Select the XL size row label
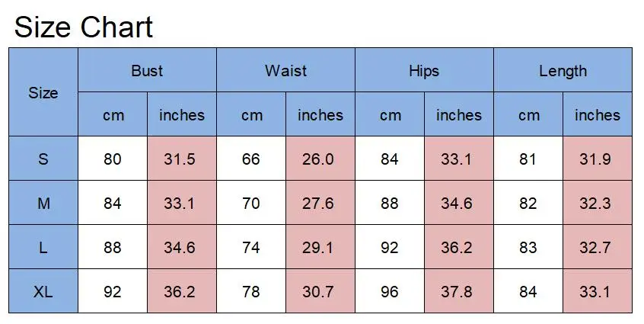The width and height of the screenshot is (644, 324). (43, 291)
